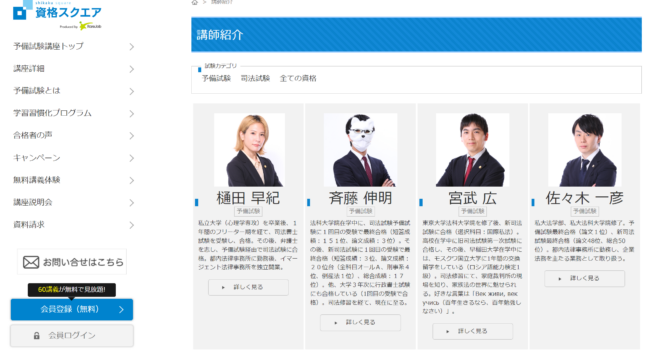
Task: Click the name 佐々木 一彦
Action: pos(585,198)
